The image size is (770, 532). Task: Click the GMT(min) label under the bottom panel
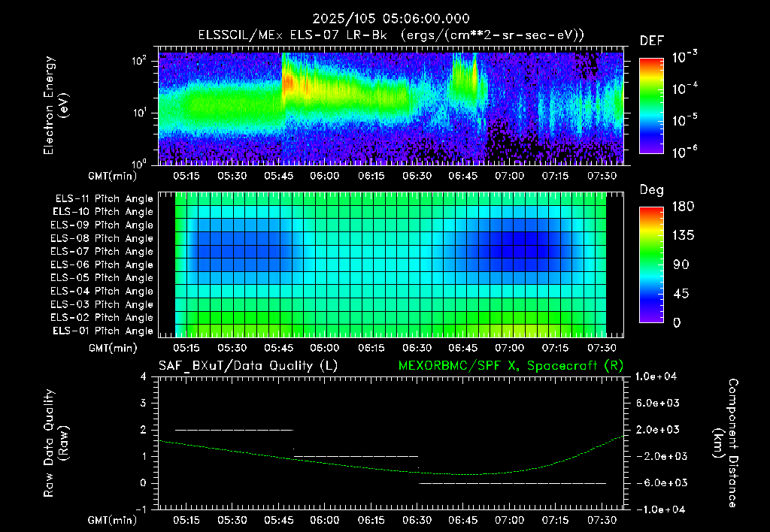pos(113,520)
